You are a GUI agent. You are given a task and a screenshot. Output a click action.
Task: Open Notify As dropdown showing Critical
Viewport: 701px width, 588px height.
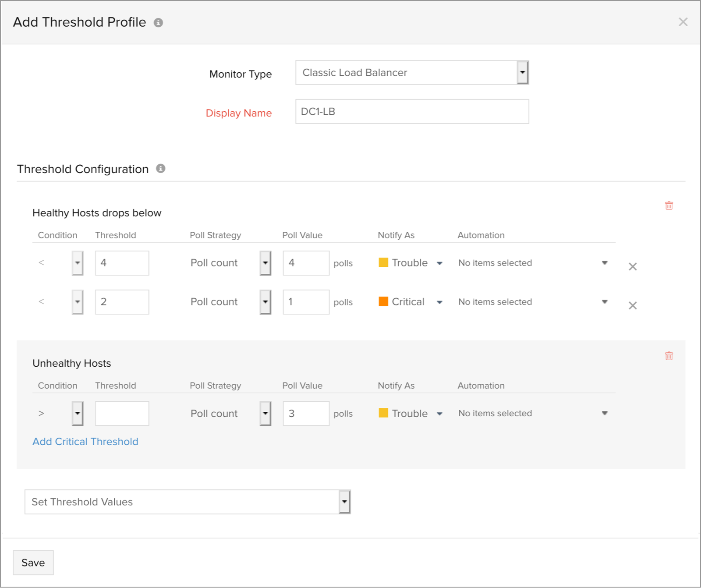(439, 302)
